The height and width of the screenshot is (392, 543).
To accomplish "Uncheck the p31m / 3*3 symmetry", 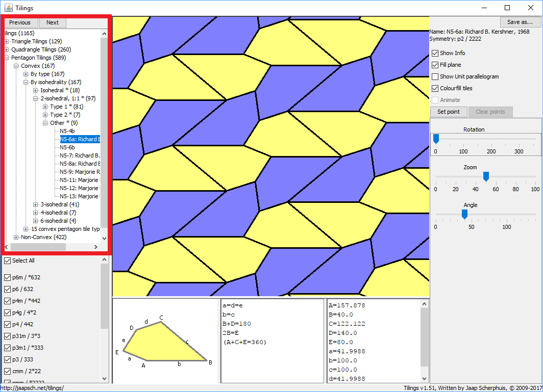I will (x=7, y=336).
